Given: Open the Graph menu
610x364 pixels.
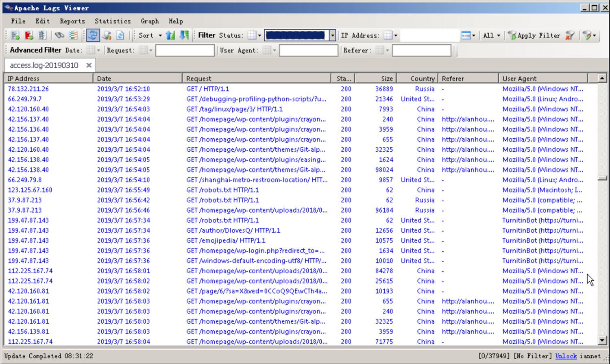Looking at the screenshot, I should click(149, 21).
